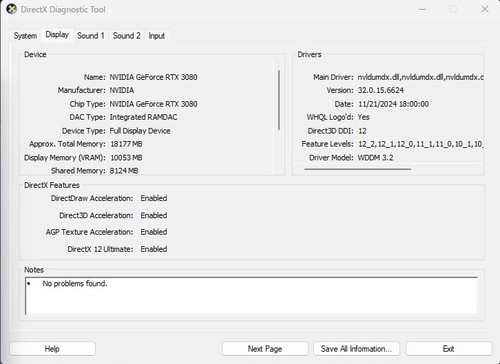Click the Drivers group heading

[x=309, y=55]
